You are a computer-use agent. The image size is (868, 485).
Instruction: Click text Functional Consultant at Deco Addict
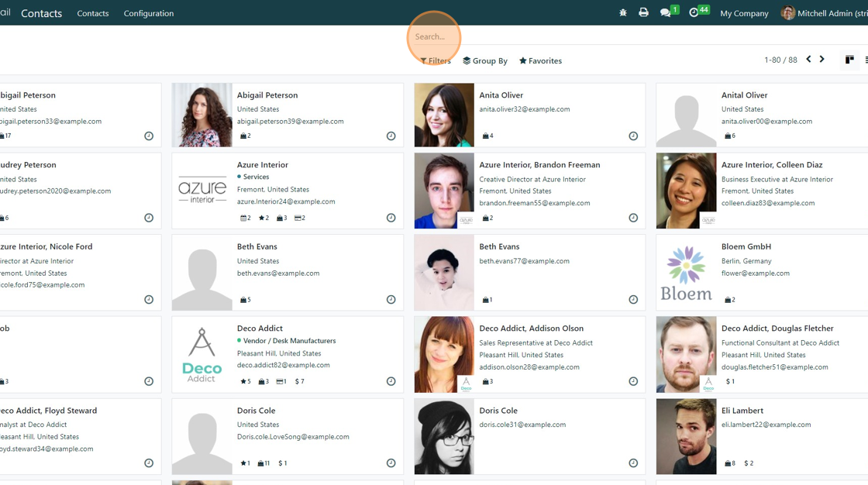(x=780, y=342)
